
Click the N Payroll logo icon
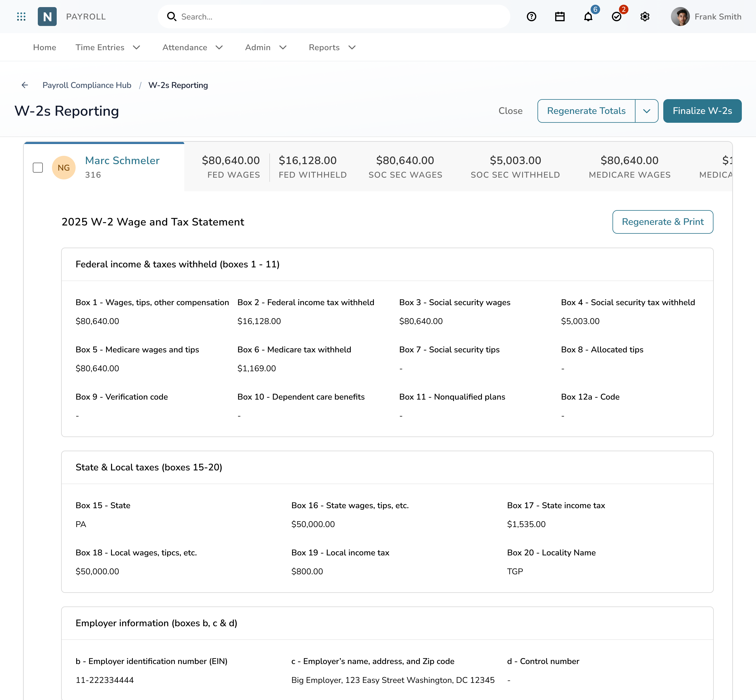pyautogui.click(x=47, y=17)
